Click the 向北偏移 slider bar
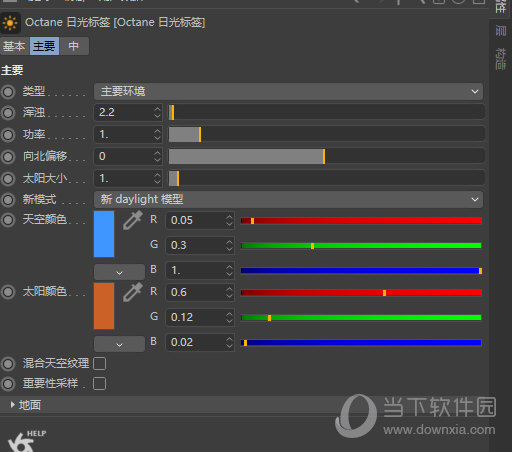This screenshot has width=512, height=452. 327,156
